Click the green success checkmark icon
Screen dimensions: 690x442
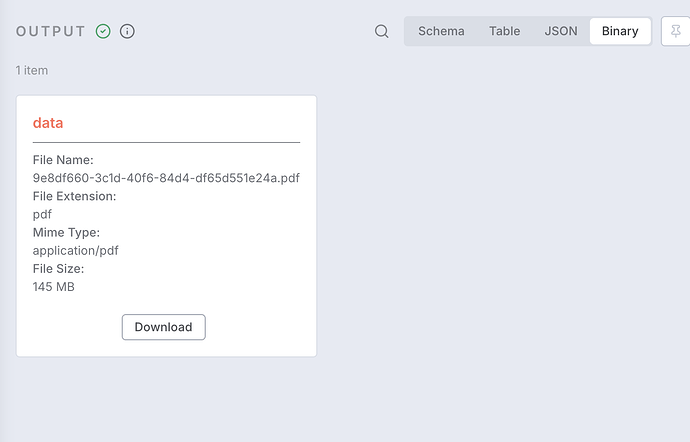click(103, 31)
